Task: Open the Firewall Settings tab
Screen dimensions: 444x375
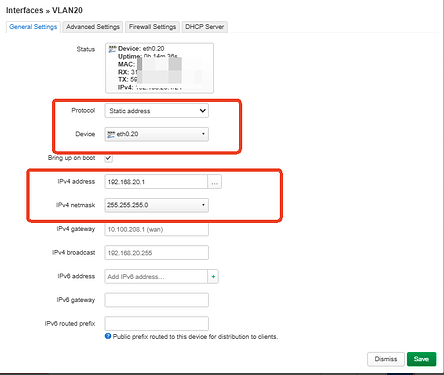Action: [152, 27]
